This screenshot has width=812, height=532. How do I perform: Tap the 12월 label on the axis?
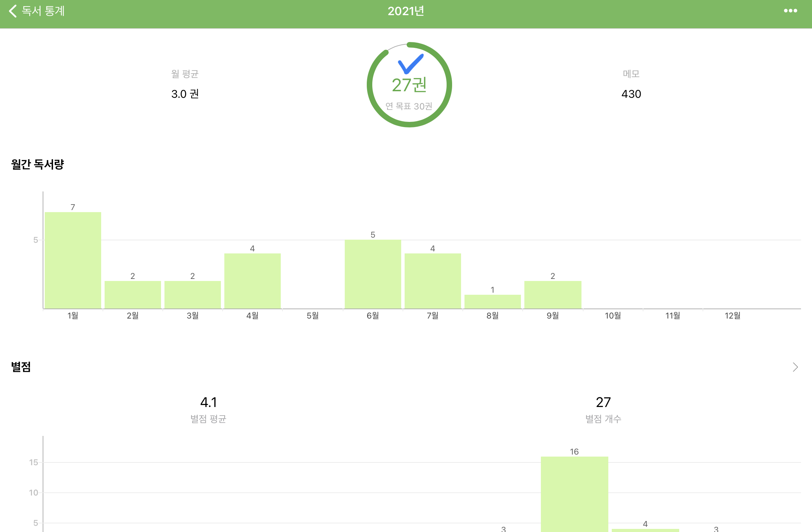pyautogui.click(x=733, y=315)
